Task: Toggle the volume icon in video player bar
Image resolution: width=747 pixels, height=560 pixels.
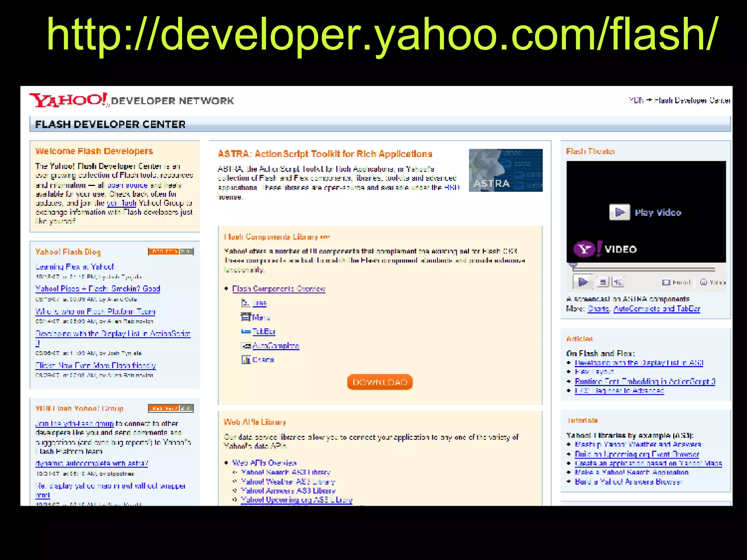Action: tap(618, 282)
